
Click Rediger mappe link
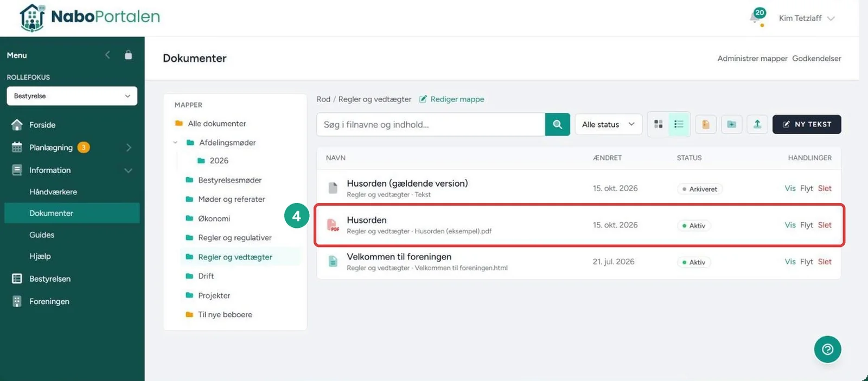(451, 99)
